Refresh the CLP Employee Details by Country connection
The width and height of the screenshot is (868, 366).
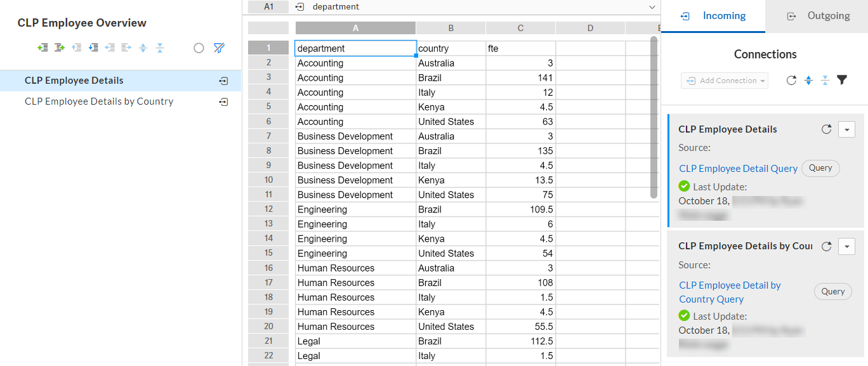826,247
